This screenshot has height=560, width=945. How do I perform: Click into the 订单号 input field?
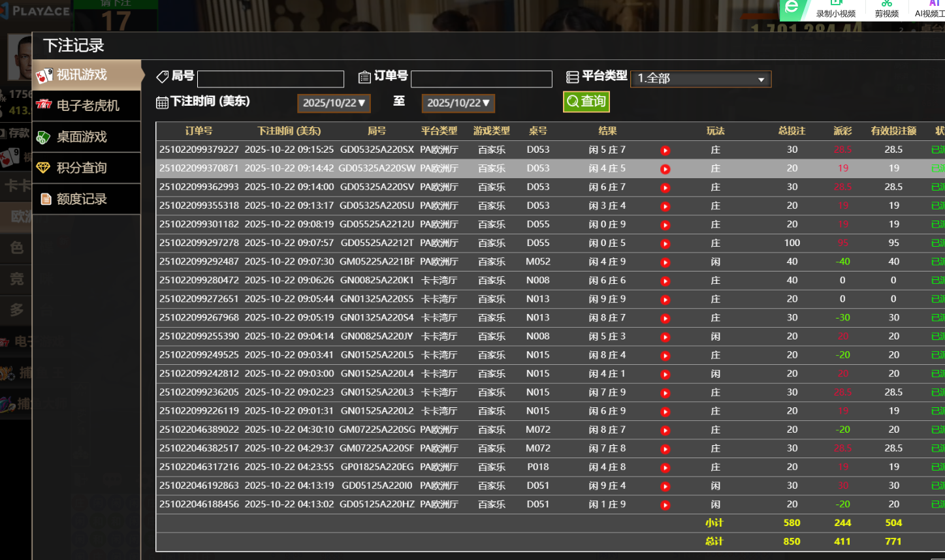[x=481, y=79]
